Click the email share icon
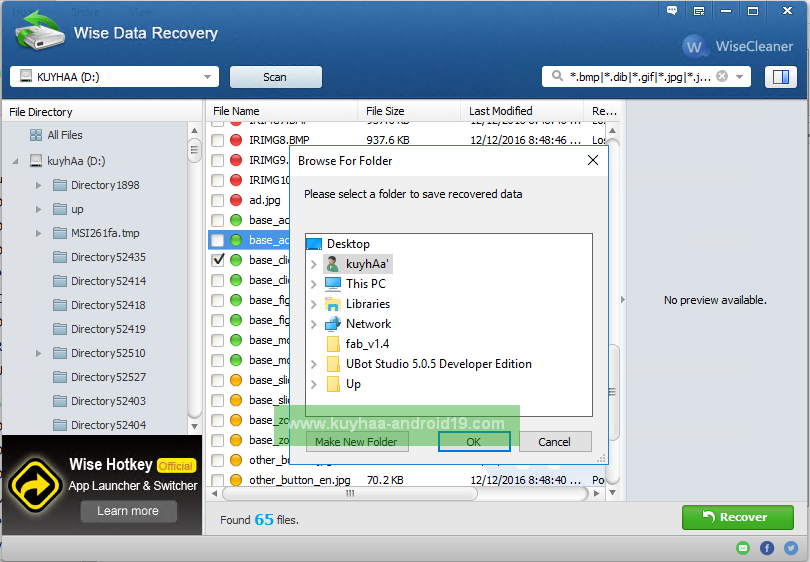 (x=742, y=548)
